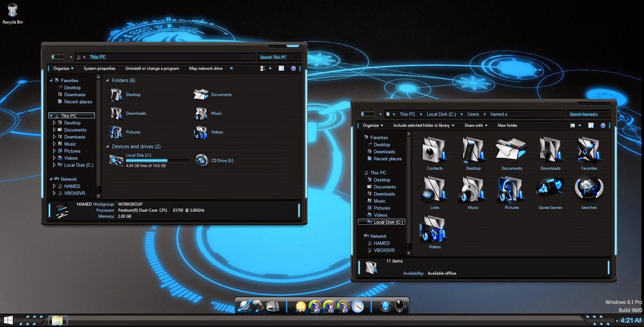Select the CD Drive (E:) icon

tap(202, 160)
